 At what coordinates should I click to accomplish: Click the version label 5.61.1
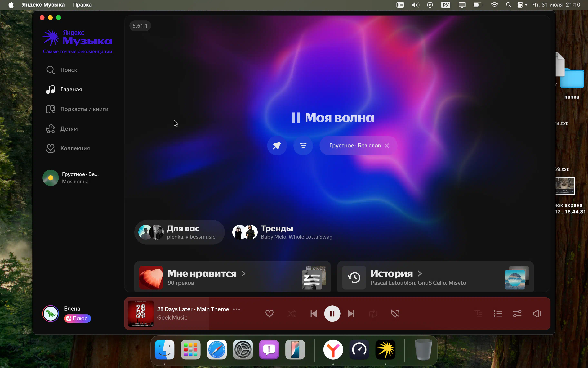pyautogui.click(x=140, y=26)
